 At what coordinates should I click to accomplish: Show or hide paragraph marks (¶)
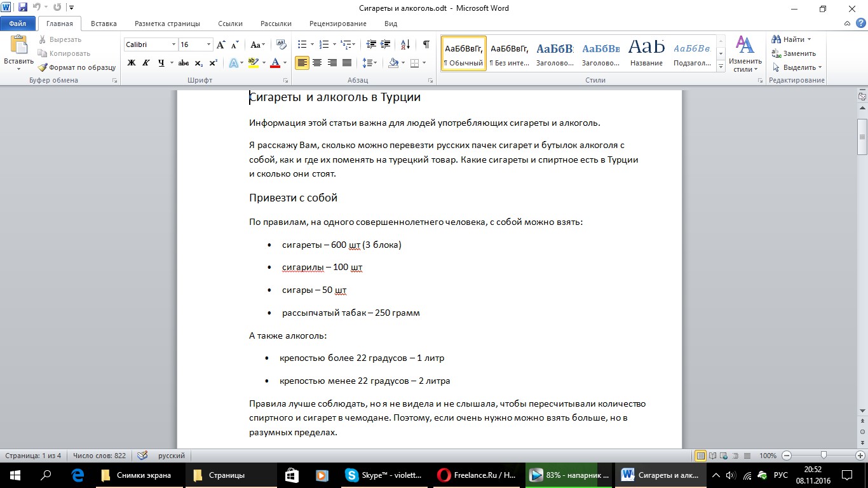pos(426,44)
